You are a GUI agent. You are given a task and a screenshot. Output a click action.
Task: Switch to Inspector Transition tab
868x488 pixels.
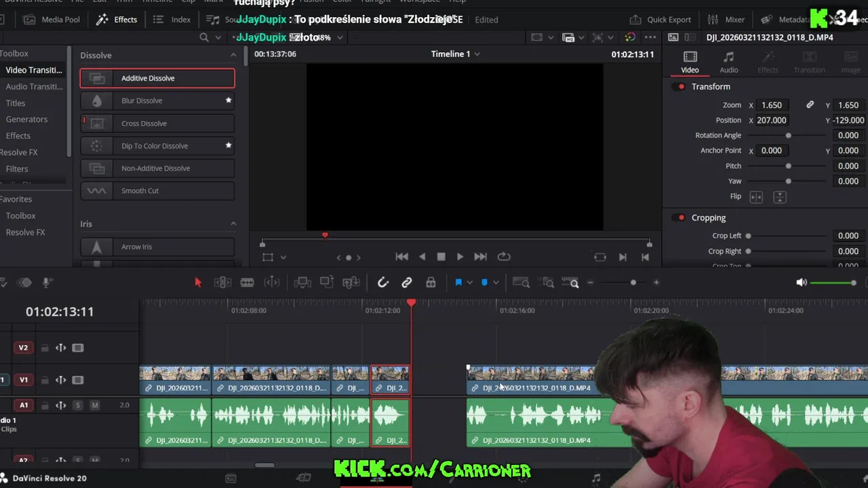click(810, 62)
